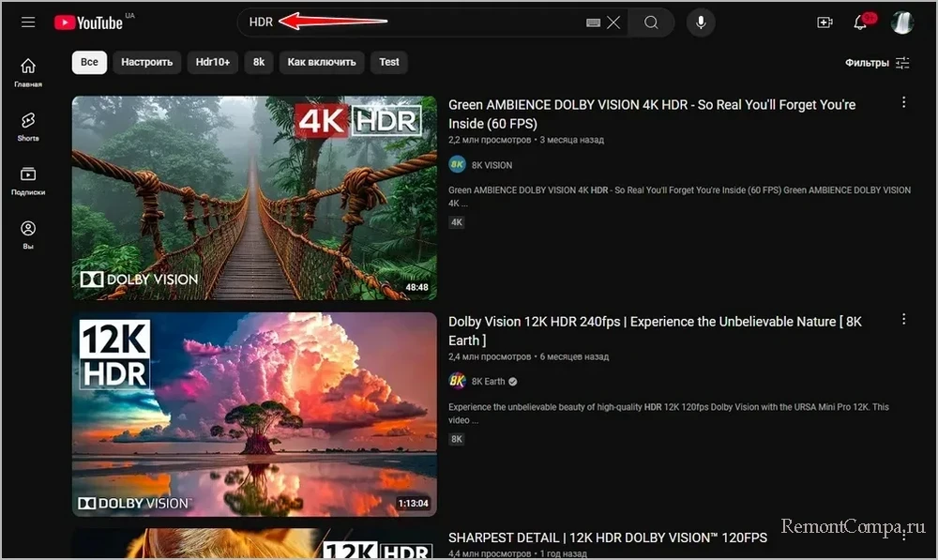Select the Все filter chip
Screen dimensions: 938x560
89,63
